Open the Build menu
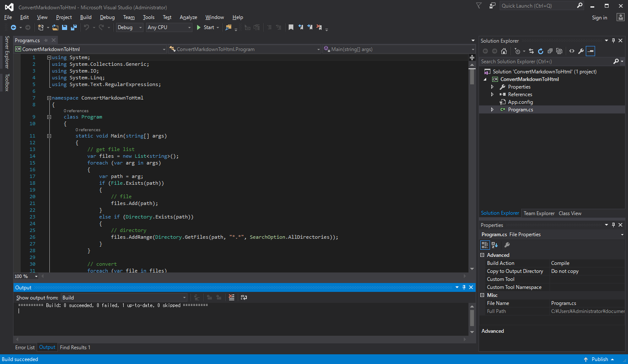The image size is (628, 364). pyautogui.click(x=86, y=17)
